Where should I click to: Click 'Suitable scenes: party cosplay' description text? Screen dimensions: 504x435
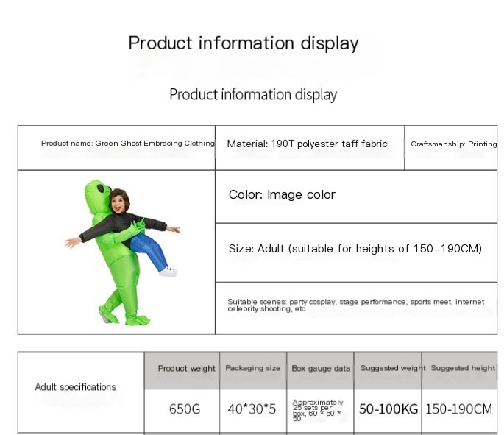(x=356, y=305)
